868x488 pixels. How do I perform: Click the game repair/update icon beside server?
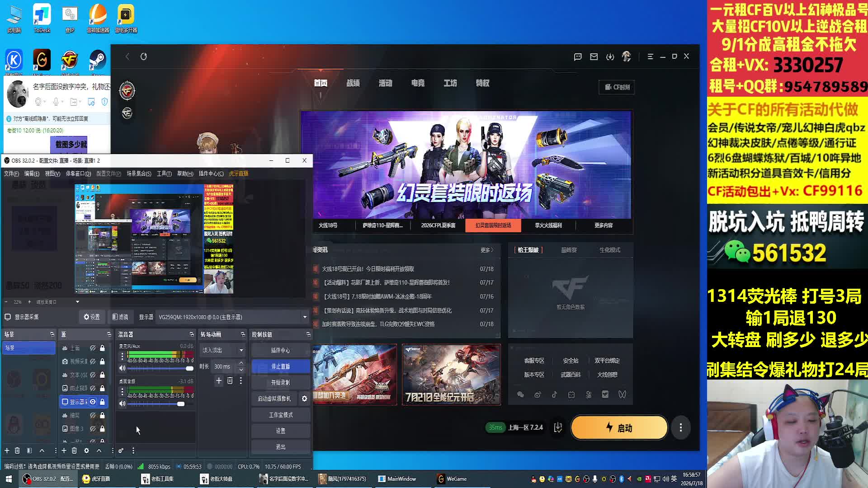click(558, 427)
